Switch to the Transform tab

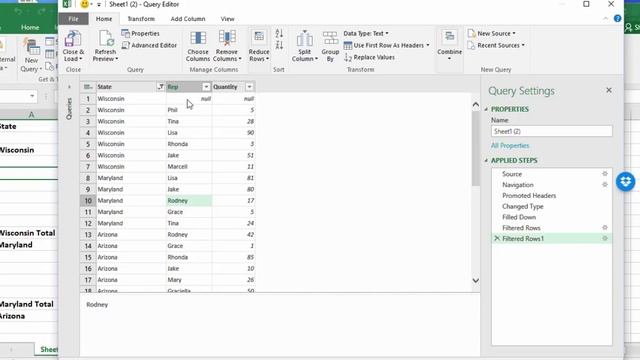141,19
